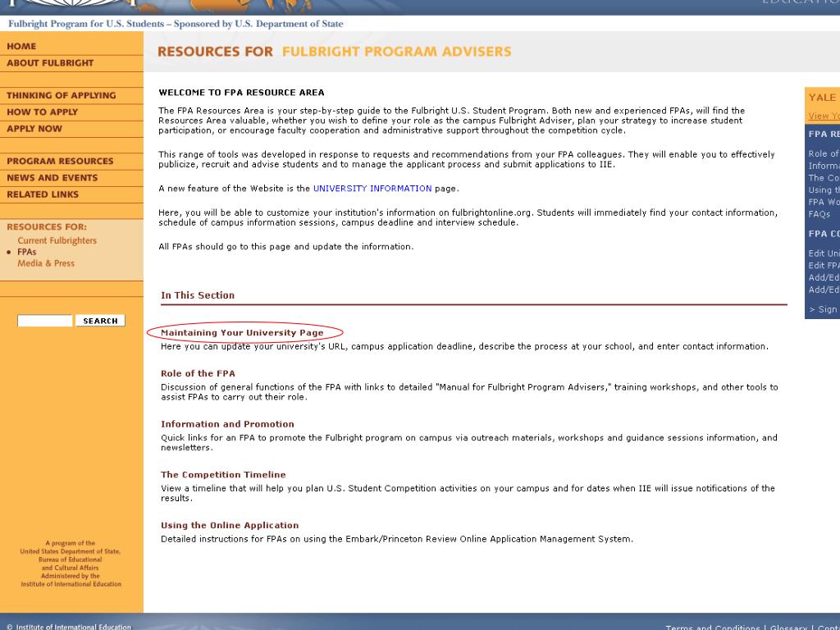Open the UNIVERSITY INFORMATION page link

[372, 189]
